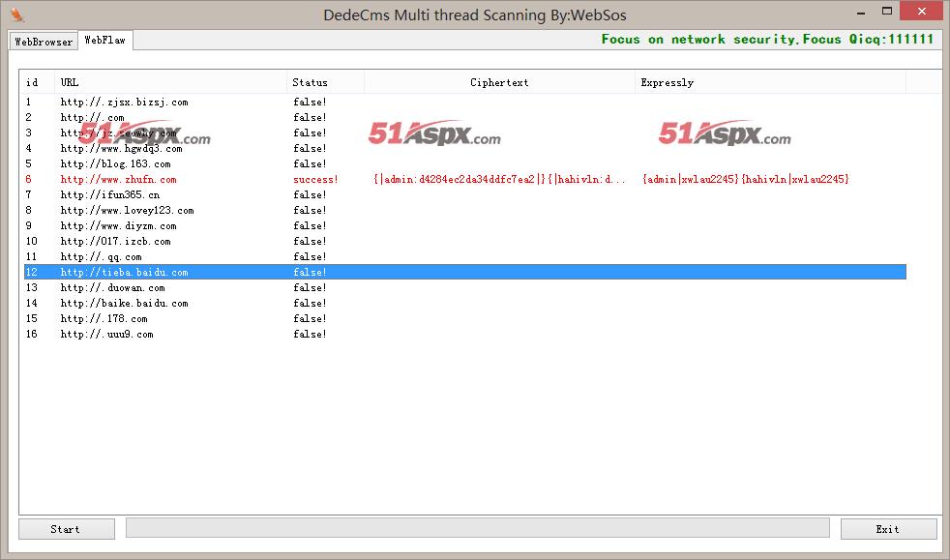Select row 2 with URL http://.com
950x560 pixels.
(x=464, y=117)
